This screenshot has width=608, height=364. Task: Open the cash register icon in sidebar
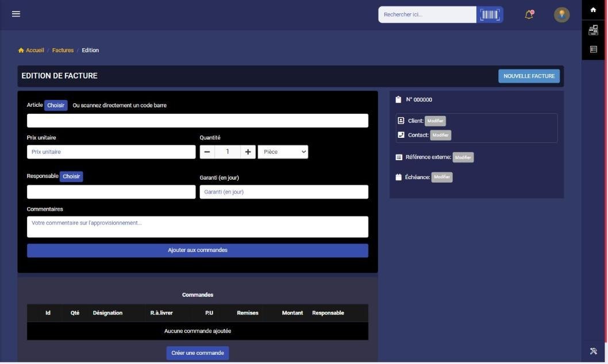click(593, 30)
